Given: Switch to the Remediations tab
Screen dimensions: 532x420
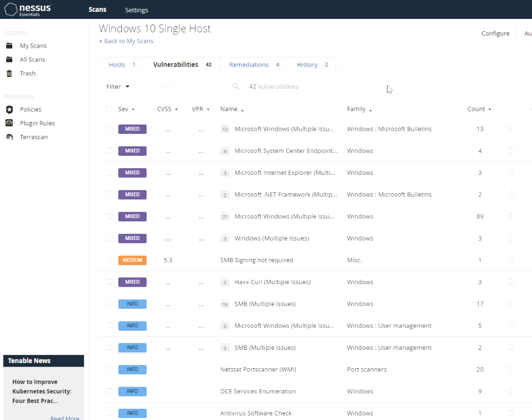Looking at the screenshot, I should 249,64.
